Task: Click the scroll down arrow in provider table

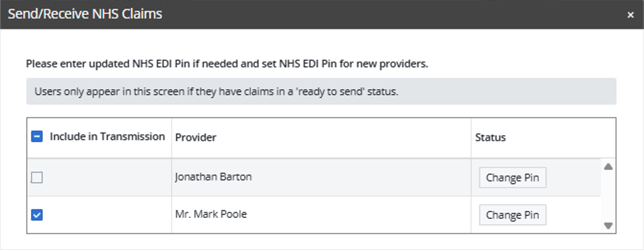Action: pos(608,226)
